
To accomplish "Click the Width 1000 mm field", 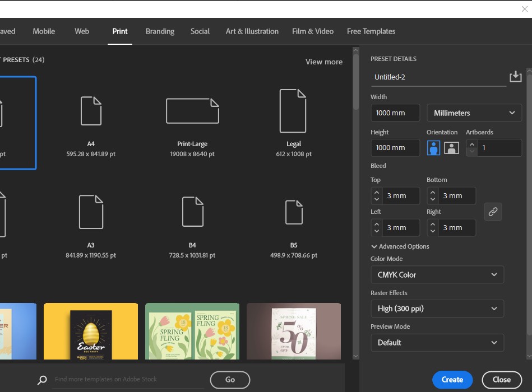I will [395, 113].
